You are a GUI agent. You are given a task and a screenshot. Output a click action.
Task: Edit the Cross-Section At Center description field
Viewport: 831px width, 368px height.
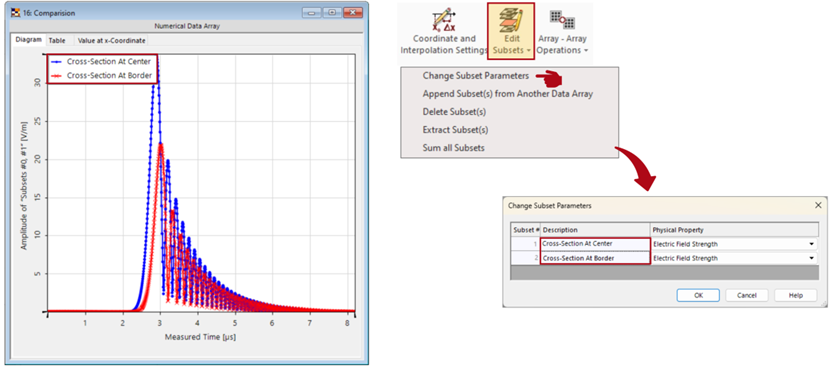coord(595,244)
